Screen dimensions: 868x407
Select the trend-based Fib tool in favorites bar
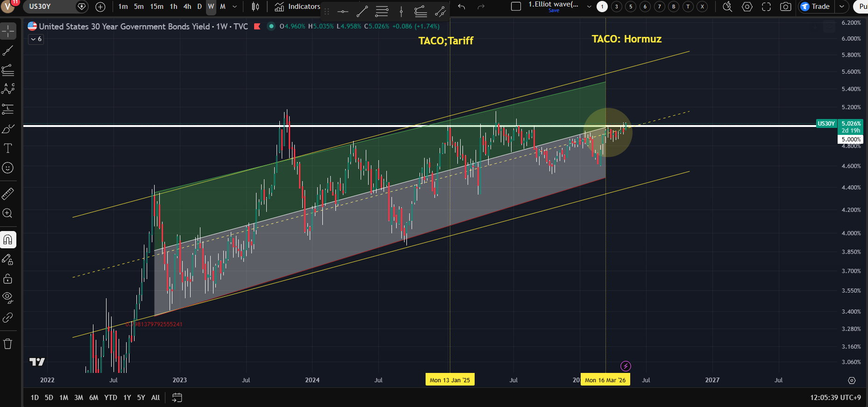[x=420, y=11]
